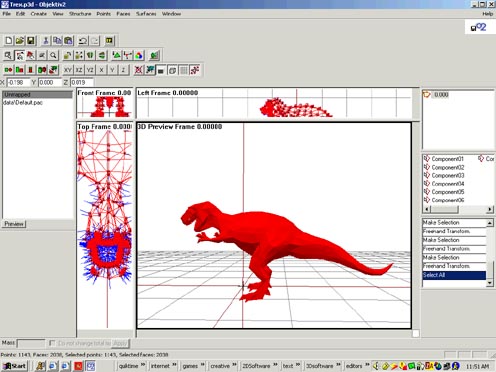This screenshot has width=496, height=372.
Task: Select Component03 in the selection list
Action: point(448,175)
